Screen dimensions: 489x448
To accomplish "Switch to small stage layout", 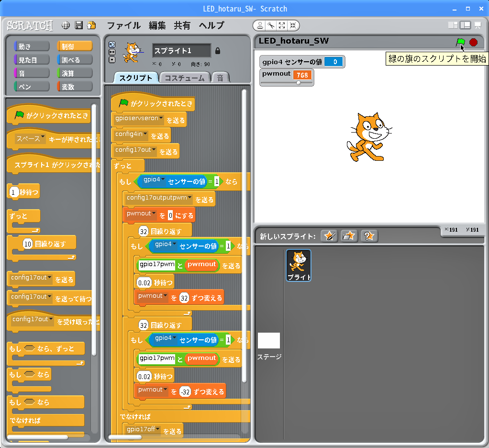I will 453,25.
